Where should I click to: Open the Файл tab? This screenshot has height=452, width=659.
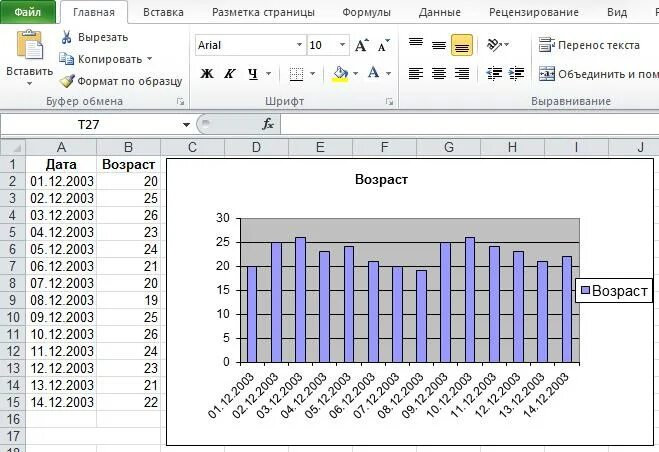click(28, 12)
